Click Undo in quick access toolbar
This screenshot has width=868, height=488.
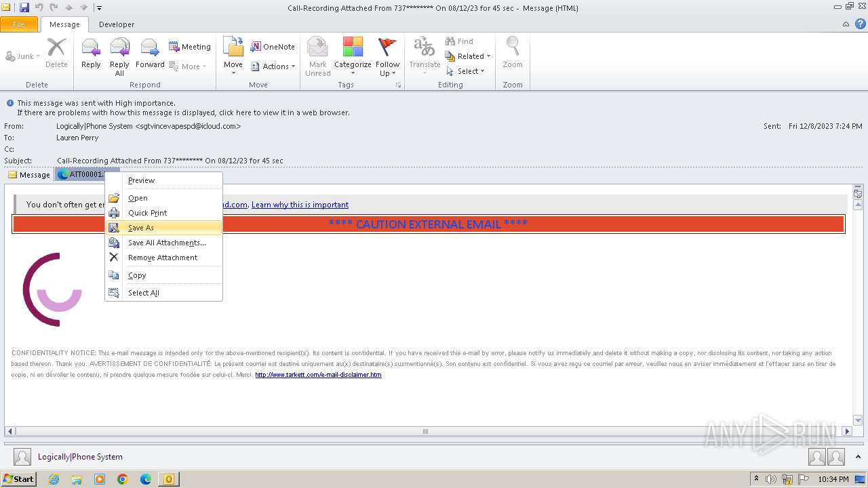(x=39, y=7)
